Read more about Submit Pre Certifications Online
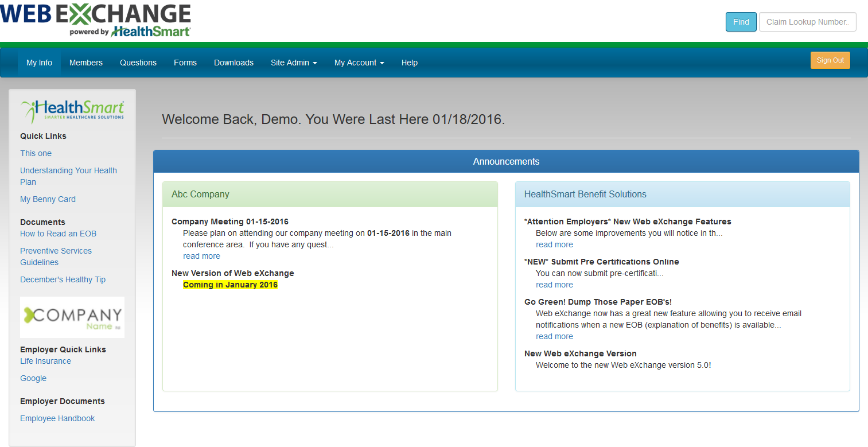This screenshot has height=447, width=868. coord(554,285)
